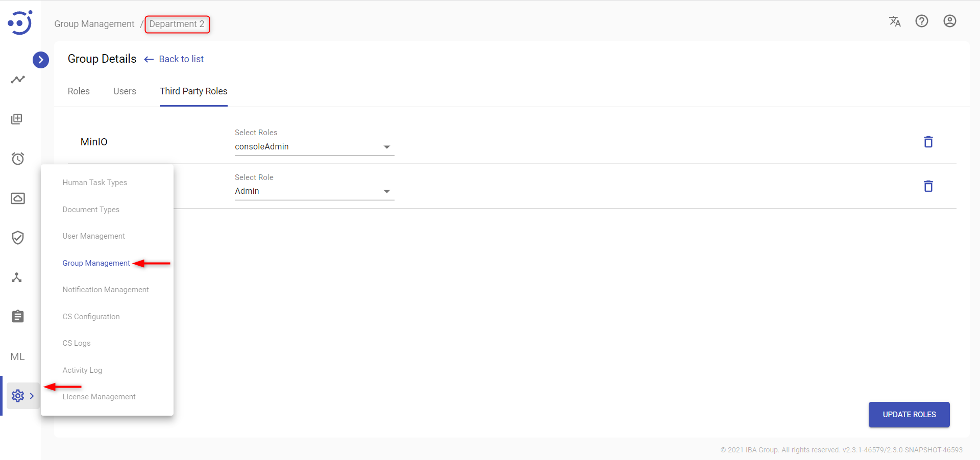This screenshot has width=980, height=460.
Task: Open CS Configuration menu item
Action: [x=91, y=317]
